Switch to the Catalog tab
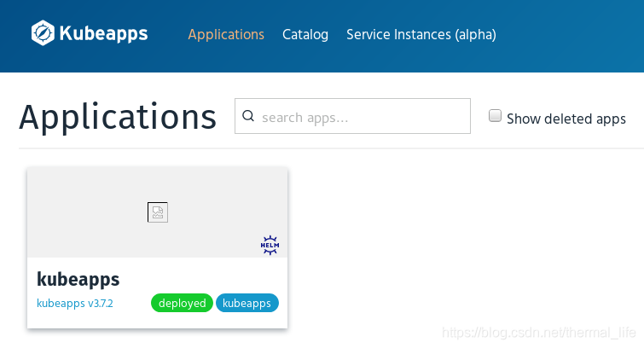The image size is (644, 348). coord(305,34)
